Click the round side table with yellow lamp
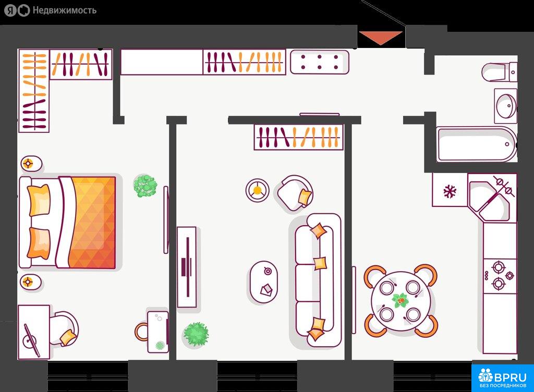 (x=257, y=190)
